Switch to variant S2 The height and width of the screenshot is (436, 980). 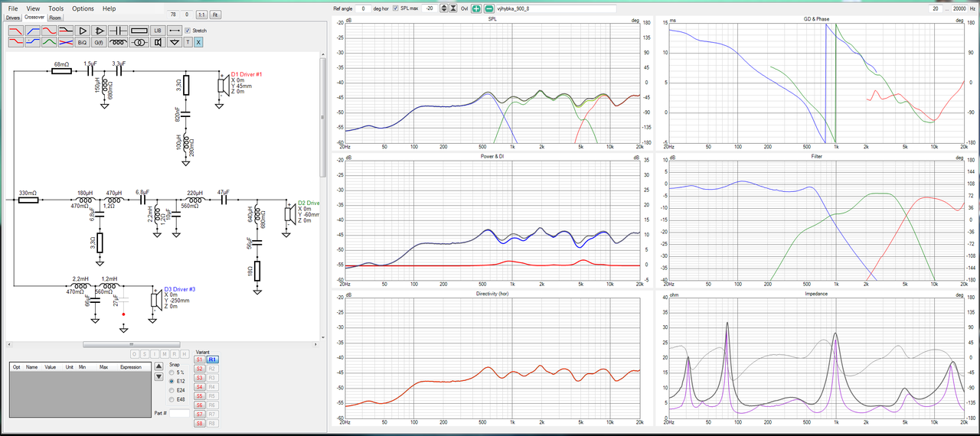199,369
